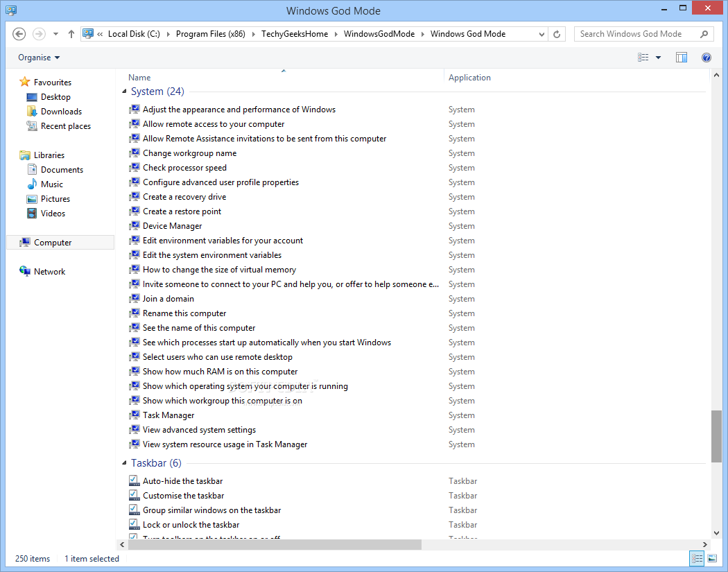The height and width of the screenshot is (572, 728).
Task: Open Recent places in sidebar
Action: 65,125
